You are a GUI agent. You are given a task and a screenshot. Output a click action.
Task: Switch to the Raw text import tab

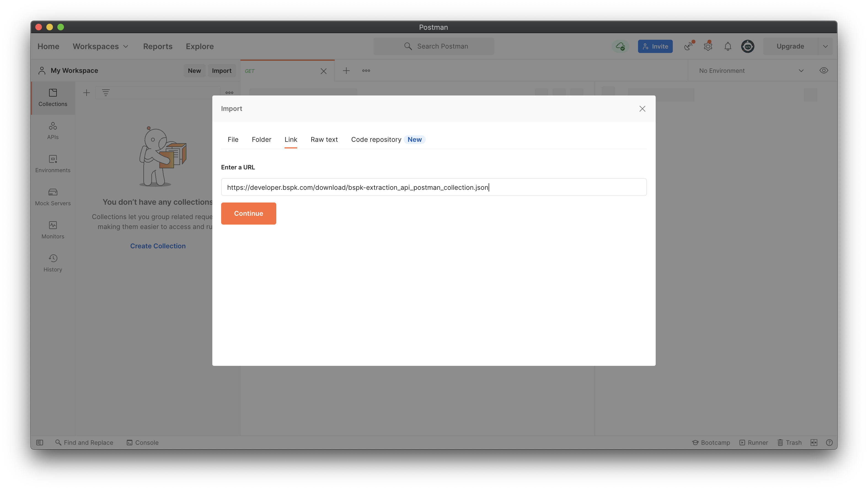324,140
